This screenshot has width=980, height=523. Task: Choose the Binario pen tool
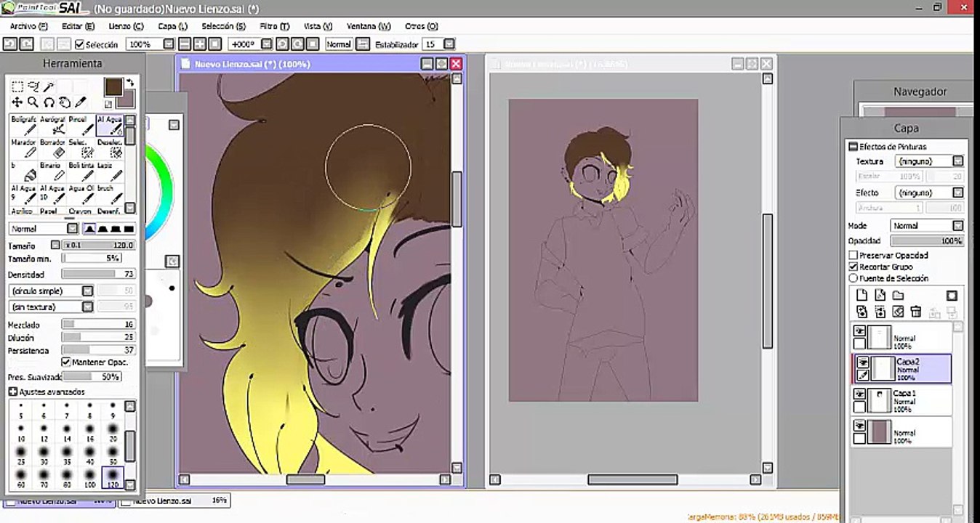52,171
